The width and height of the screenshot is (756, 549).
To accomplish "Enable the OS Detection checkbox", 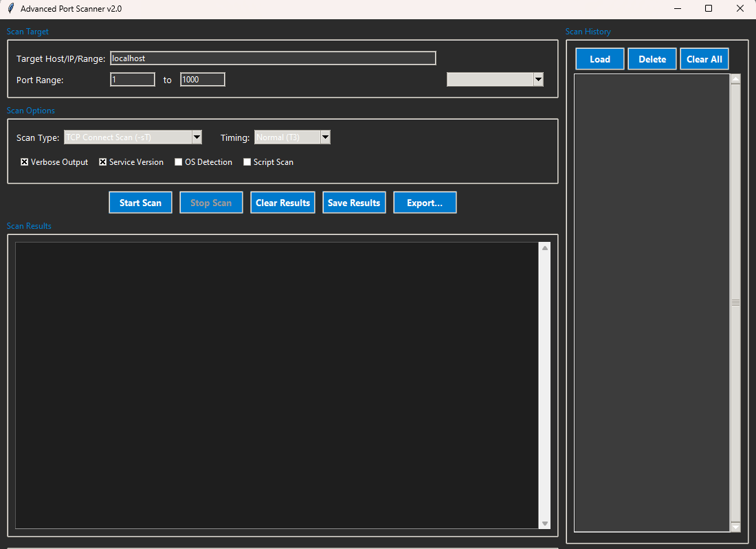I will 179,162.
